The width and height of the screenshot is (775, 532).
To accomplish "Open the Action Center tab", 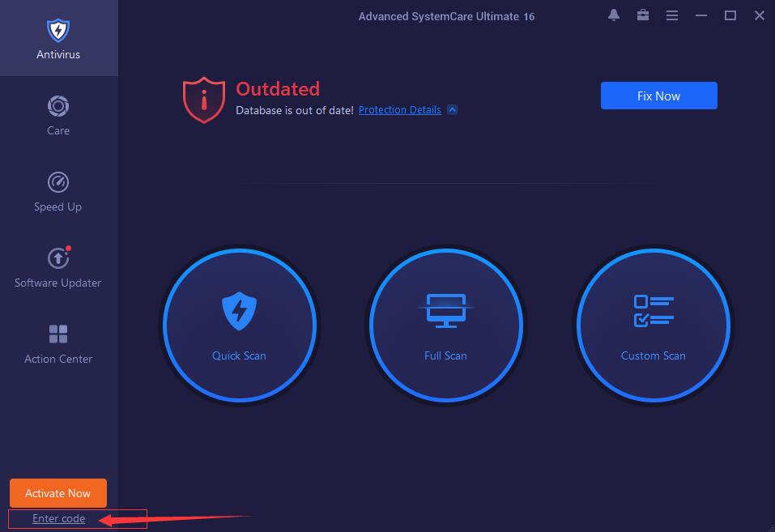I will pos(58,343).
